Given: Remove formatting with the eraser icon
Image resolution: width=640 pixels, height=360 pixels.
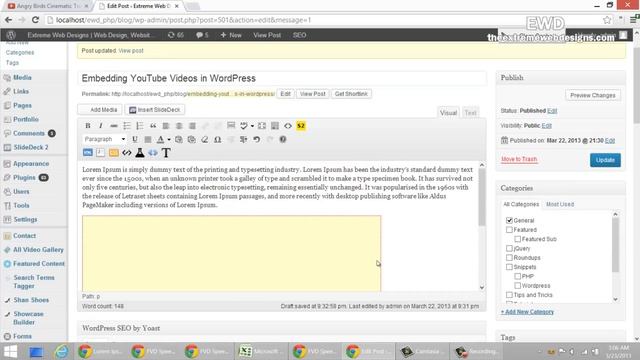Looking at the screenshot, I should (204, 139).
